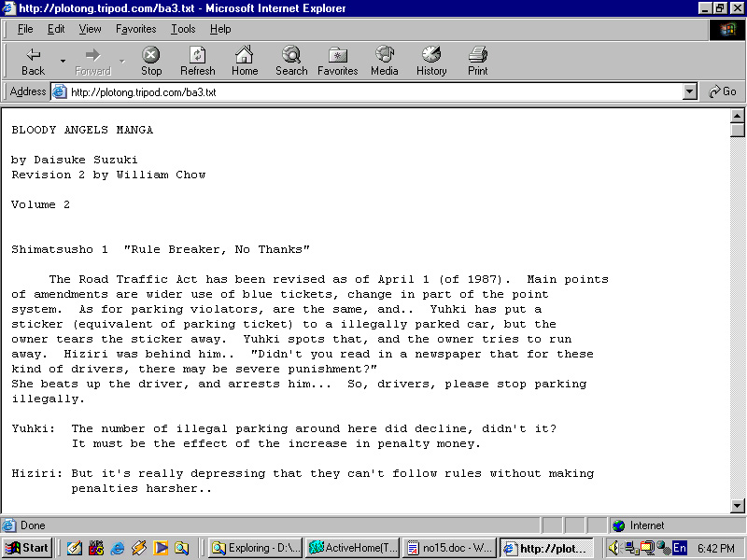
Task: Launch Windows Media Player quick launch icon
Action: pyautogui.click(x=161, y=548)
